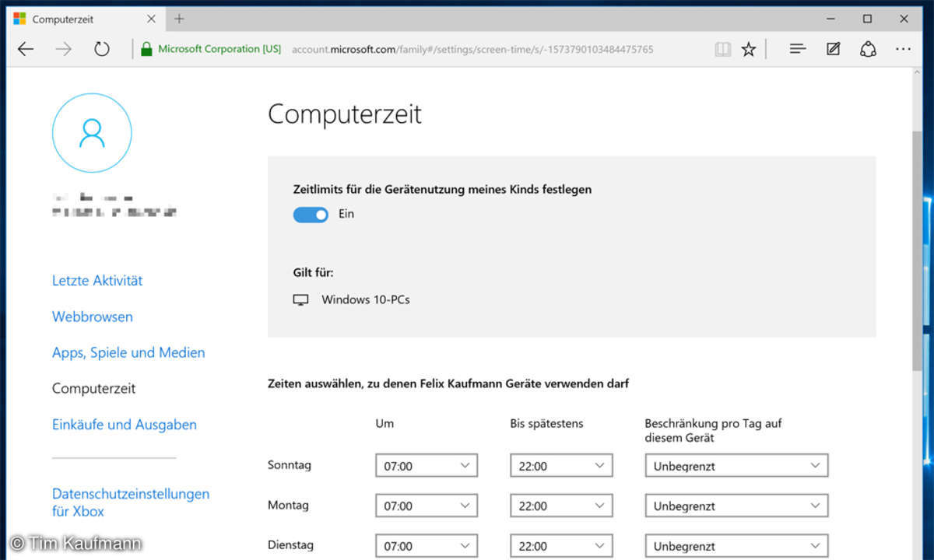Open Montag Um time dropdown
Screen dimensions: 934x560
(427, 506)
